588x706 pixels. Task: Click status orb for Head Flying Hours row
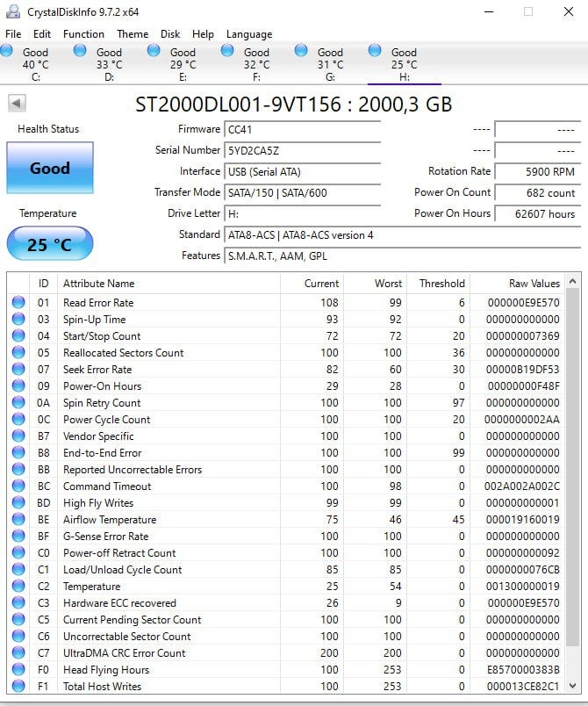click(18, 668)
